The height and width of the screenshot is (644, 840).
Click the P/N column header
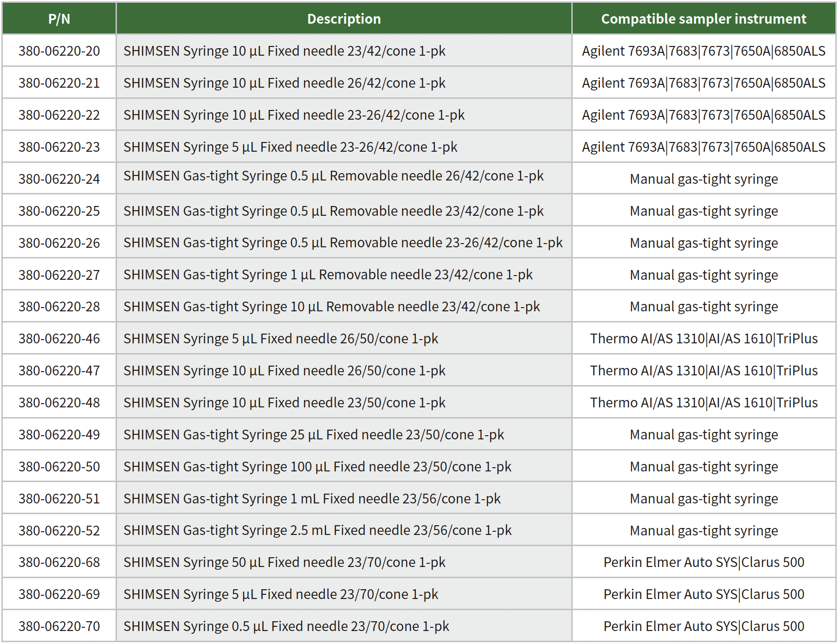pyautogui.click(x=59, y=19)
